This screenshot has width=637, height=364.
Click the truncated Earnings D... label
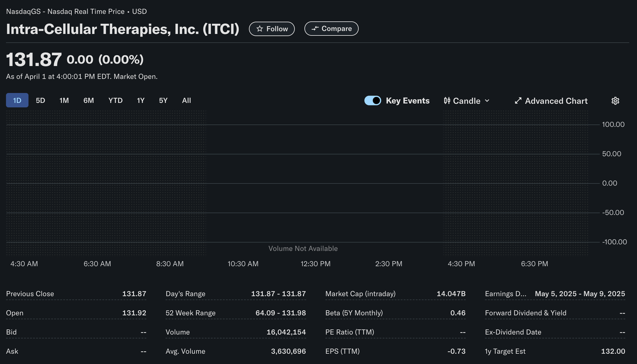(x=506, y=294)
